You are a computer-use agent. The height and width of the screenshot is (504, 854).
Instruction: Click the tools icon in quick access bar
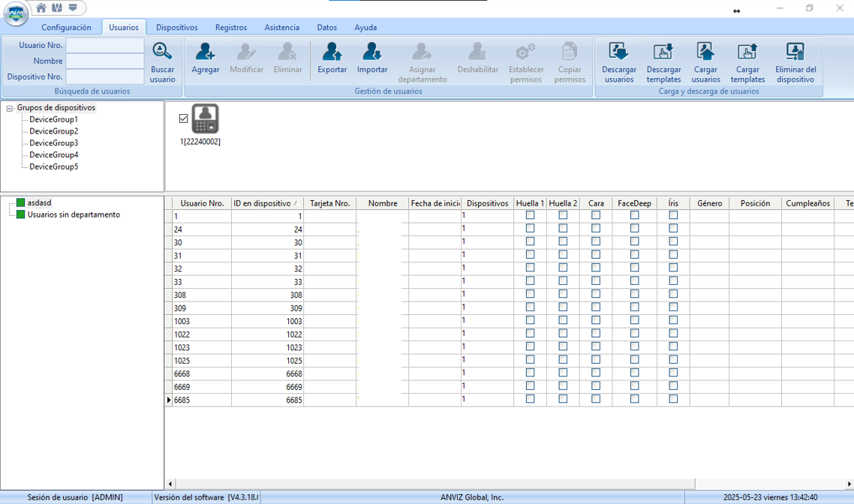point(56,7)
